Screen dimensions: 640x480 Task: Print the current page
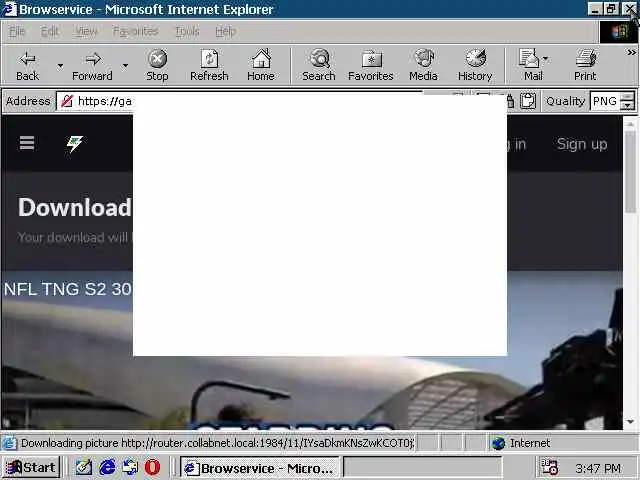[585, 65]
